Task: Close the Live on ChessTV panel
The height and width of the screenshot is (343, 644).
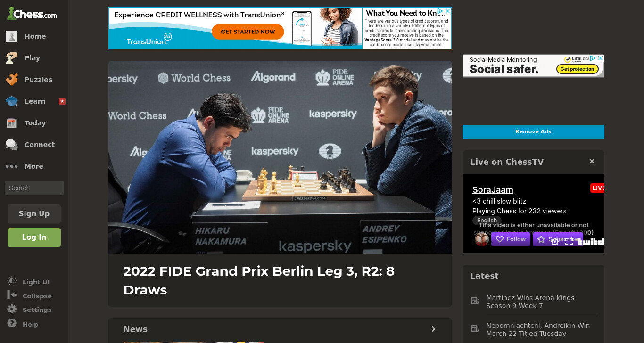Action: [x=592, y=162]
